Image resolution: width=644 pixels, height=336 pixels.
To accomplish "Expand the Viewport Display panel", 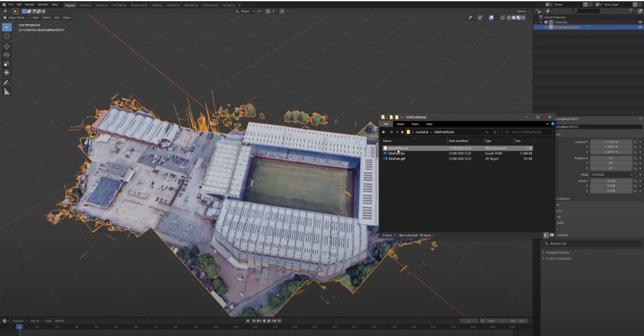I will (558, 252).
